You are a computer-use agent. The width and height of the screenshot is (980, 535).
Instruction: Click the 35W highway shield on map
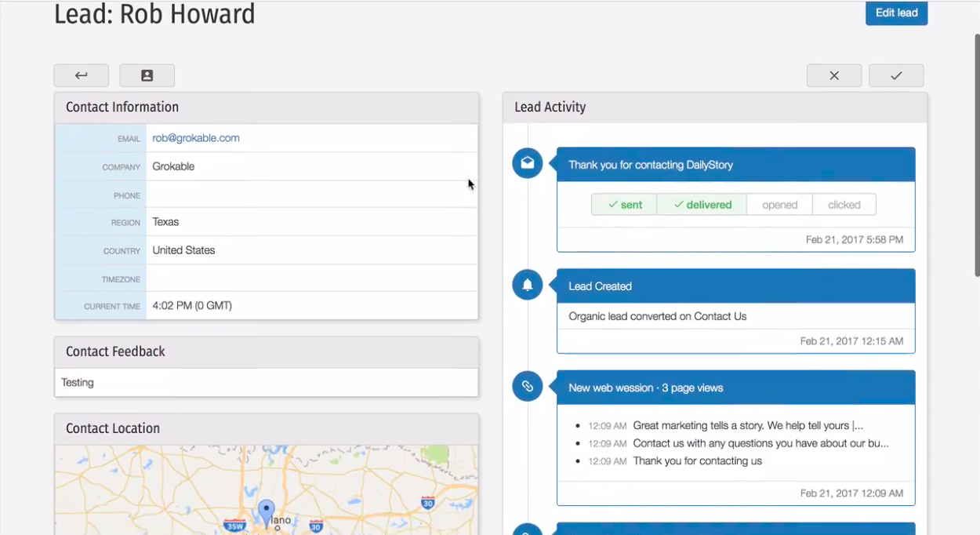[234, 525]
